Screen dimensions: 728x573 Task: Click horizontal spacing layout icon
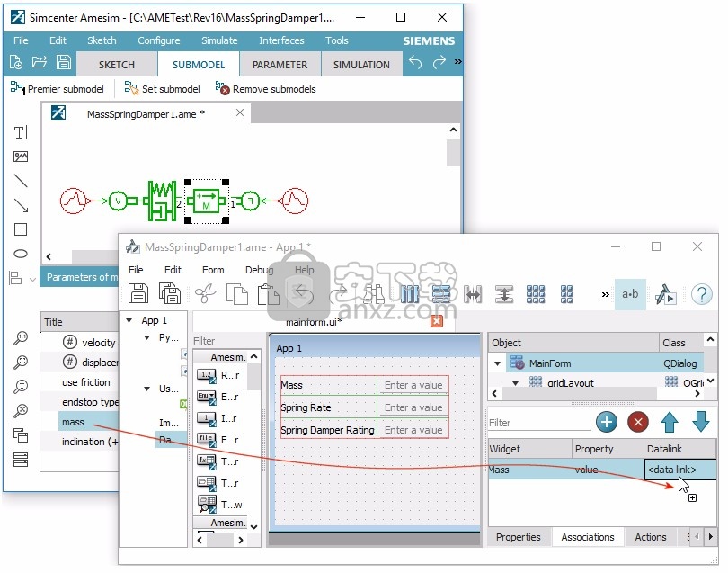[x=473, y=294]
